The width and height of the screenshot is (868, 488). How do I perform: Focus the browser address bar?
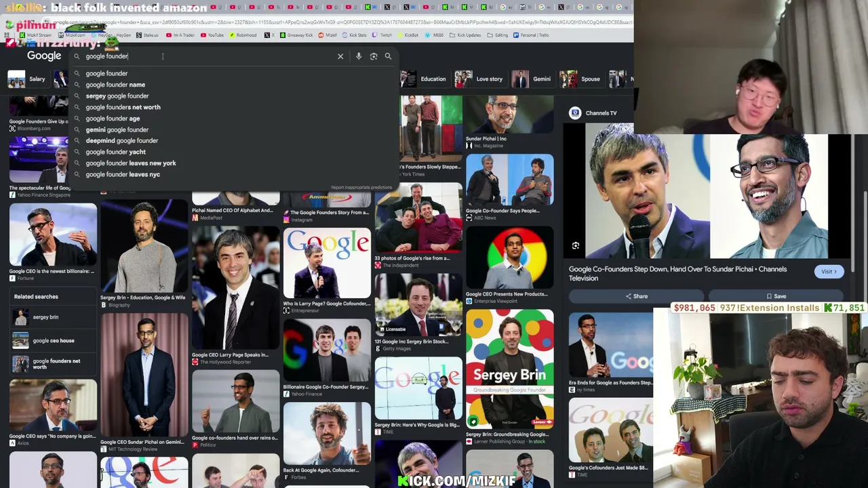pyautogui.click(x=339, y=22)
